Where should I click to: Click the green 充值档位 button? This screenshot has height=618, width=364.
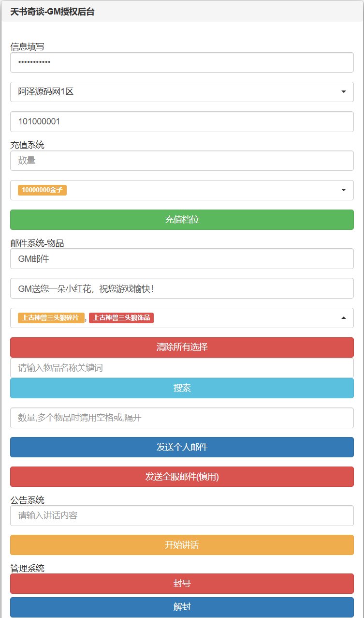tap(182, 220)
